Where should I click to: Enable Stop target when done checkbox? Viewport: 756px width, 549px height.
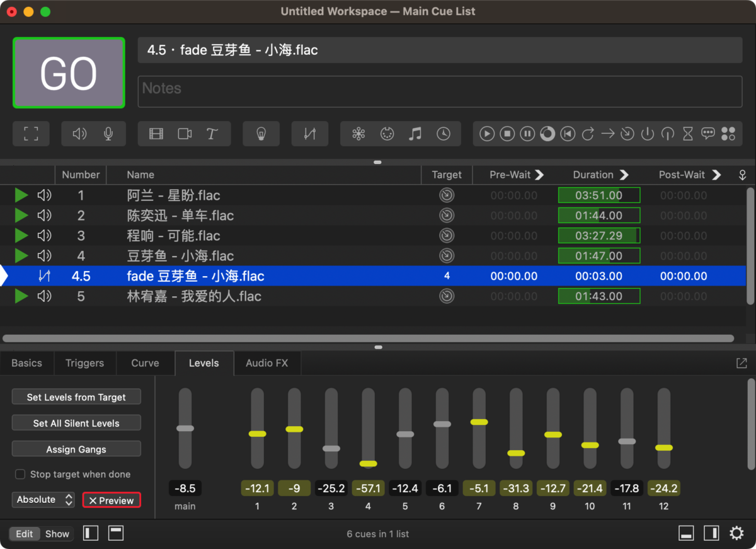[20, 474]
